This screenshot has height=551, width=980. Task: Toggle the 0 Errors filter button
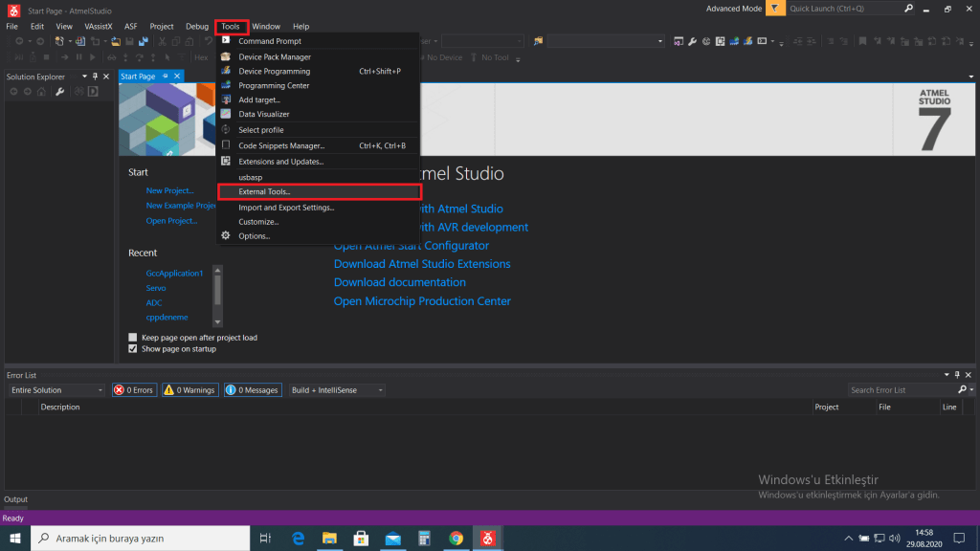133,390
